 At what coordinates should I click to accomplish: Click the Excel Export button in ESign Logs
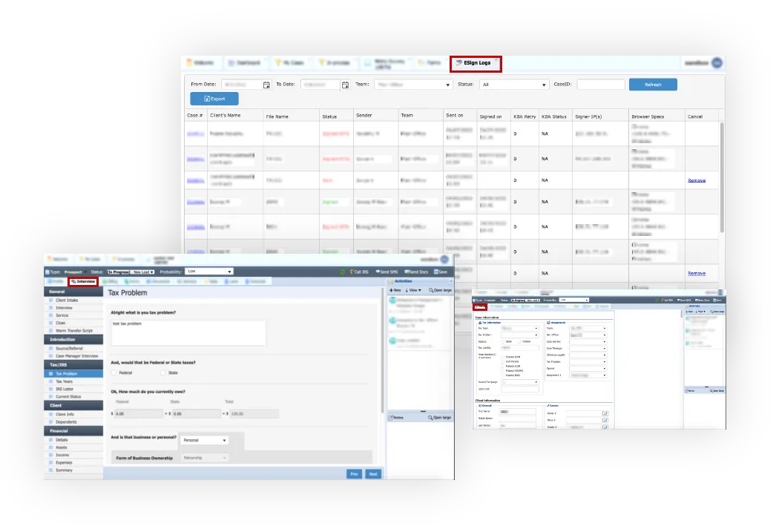point(214,99)
